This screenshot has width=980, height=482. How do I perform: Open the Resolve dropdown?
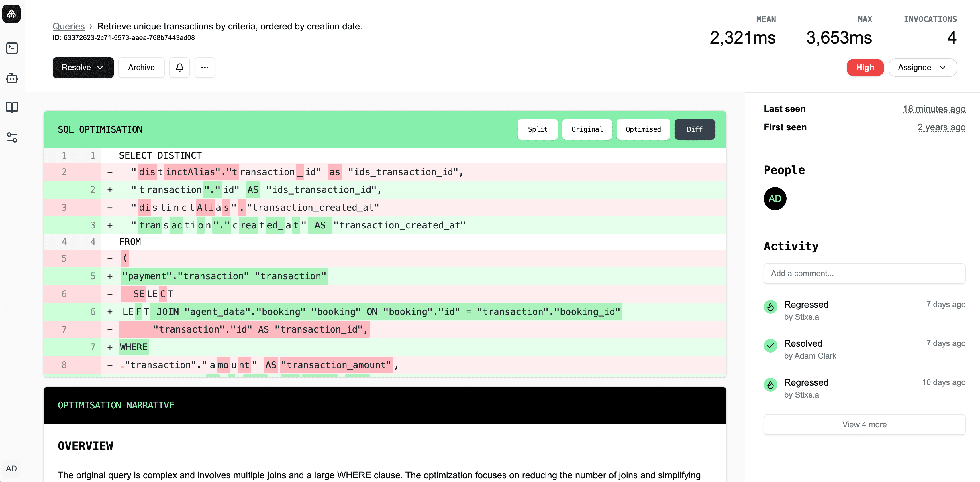[83, 67]
